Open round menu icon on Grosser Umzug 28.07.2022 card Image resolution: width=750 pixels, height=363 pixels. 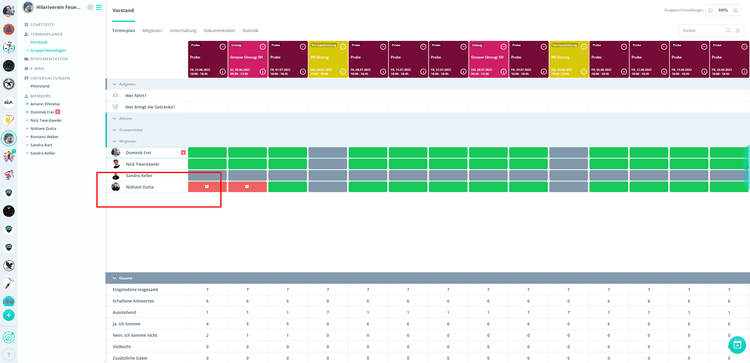504,47
